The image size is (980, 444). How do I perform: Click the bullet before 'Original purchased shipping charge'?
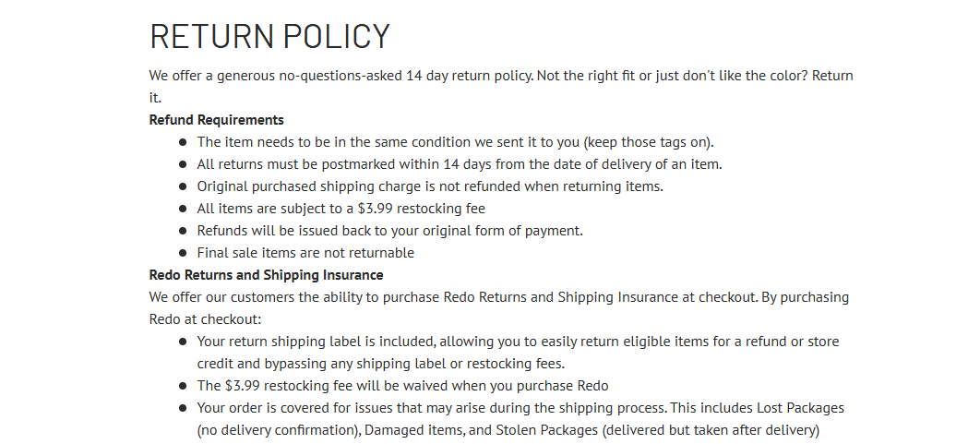183,186
